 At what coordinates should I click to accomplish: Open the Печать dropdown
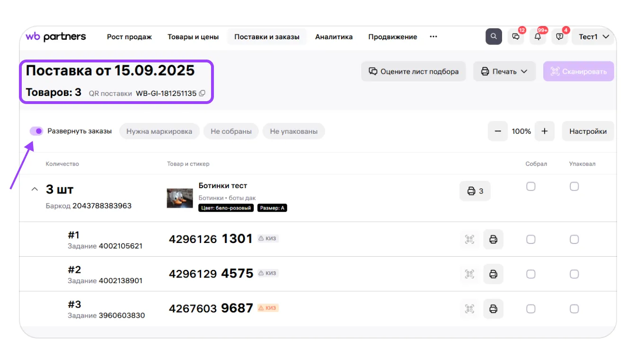[504, 71]
